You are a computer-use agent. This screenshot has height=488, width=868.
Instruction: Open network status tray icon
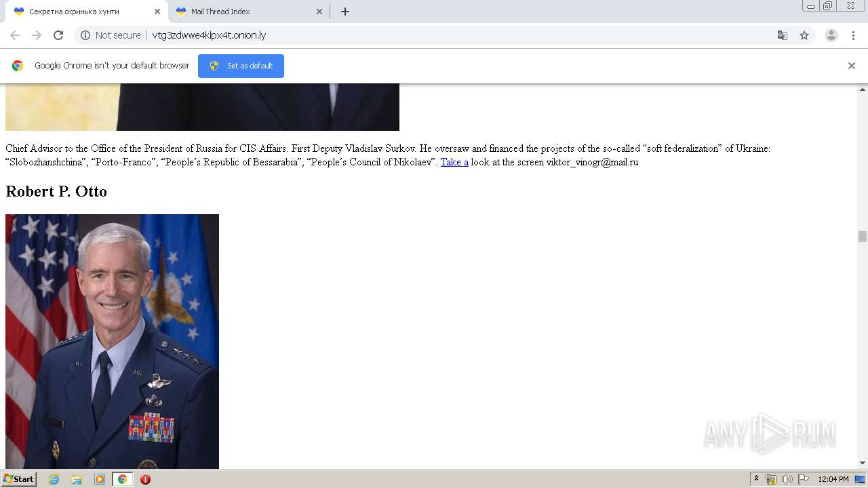tap(771, 479)
